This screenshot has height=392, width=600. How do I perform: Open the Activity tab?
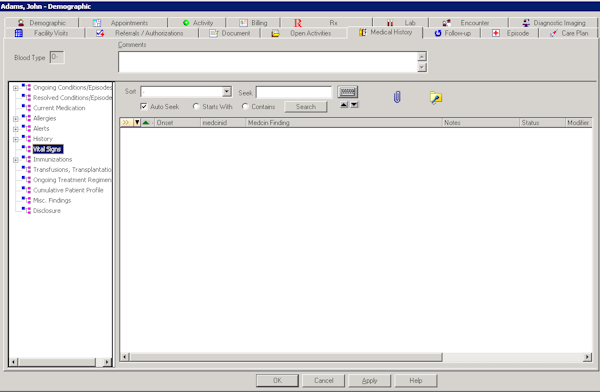coord(197,23)
